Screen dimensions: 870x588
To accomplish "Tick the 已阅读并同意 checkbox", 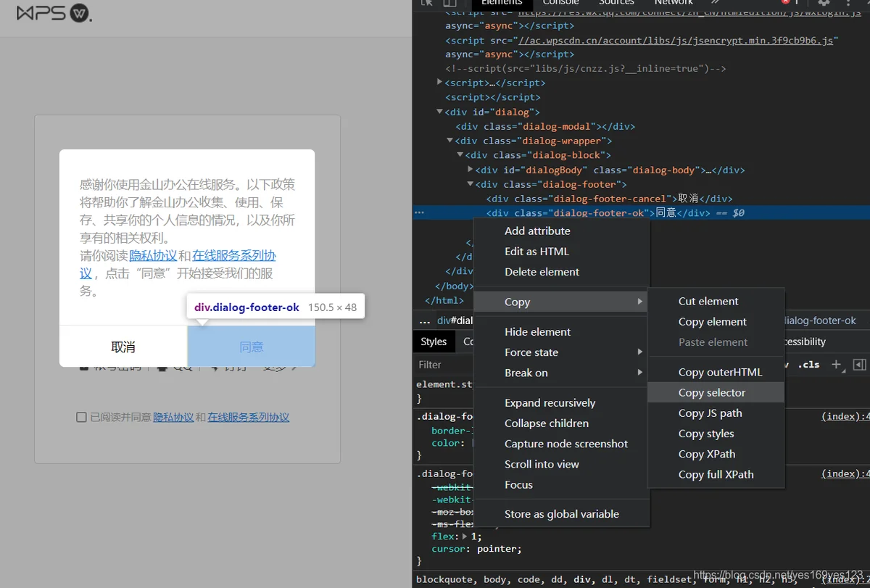I will [x=81, y=417].
